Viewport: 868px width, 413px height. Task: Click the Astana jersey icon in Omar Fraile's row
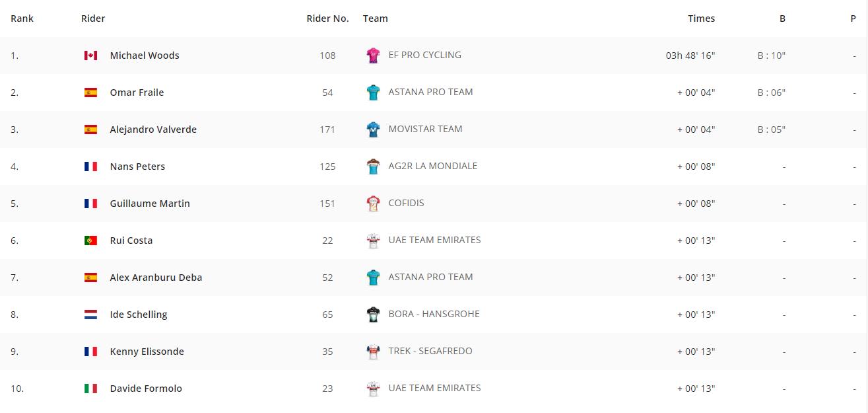click(373, 93)
